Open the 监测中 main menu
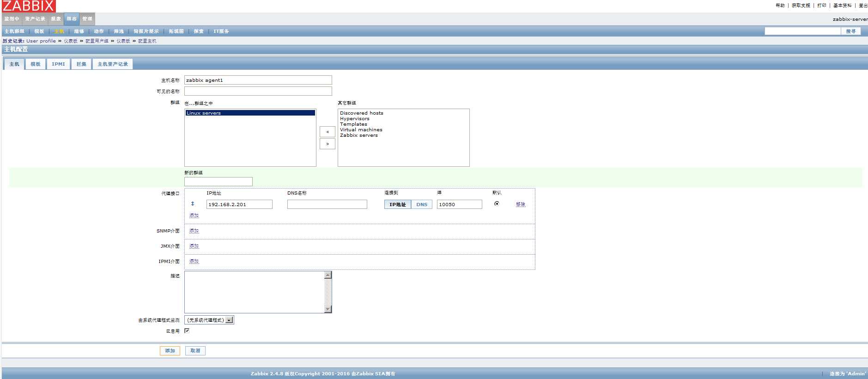868x379 pixels. tap(12, 19)
